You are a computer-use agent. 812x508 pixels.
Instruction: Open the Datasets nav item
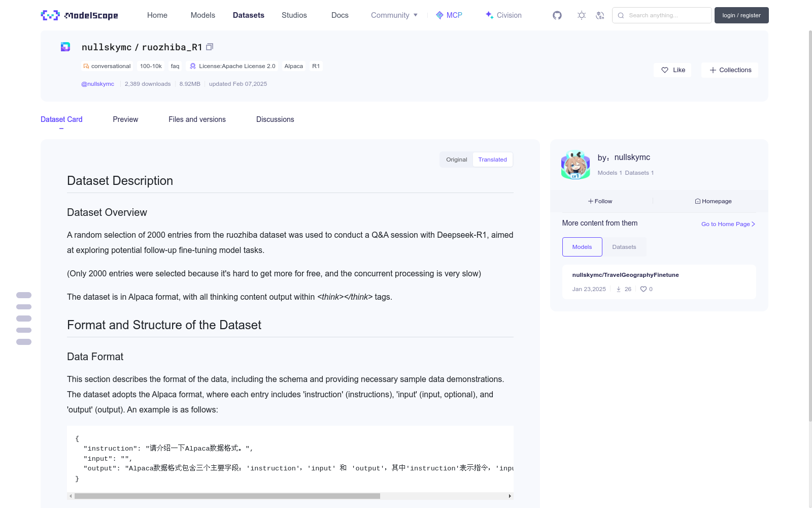coord(249,15)
